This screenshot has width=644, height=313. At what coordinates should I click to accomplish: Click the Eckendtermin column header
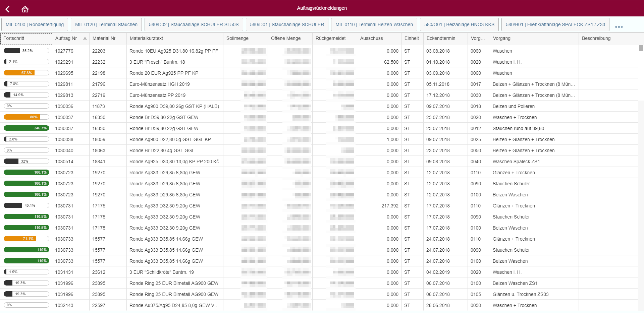441,39
